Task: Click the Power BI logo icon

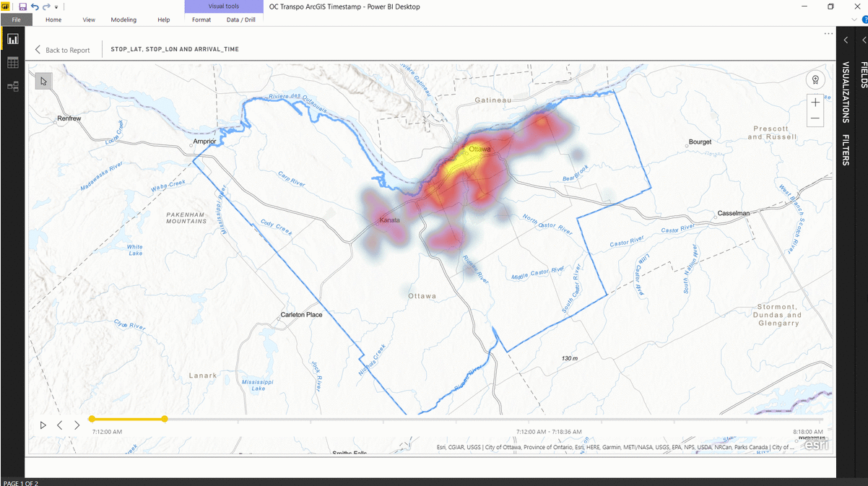Action: point(6,6)
